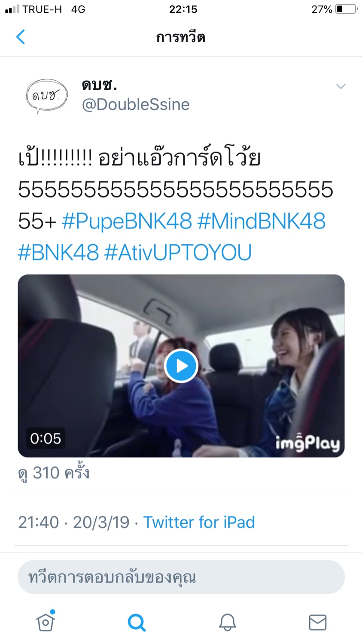Tap the 0:05 video duration badge

46,438
